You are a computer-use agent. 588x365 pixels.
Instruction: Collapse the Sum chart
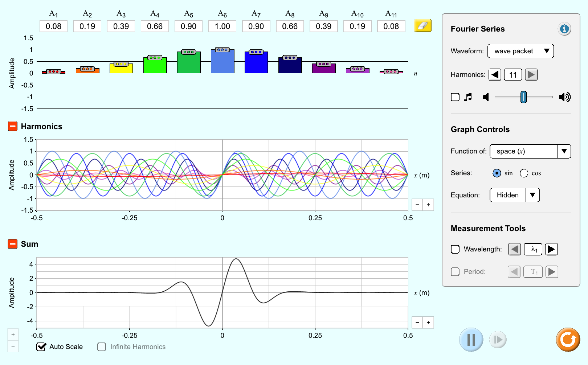(13, 244)
